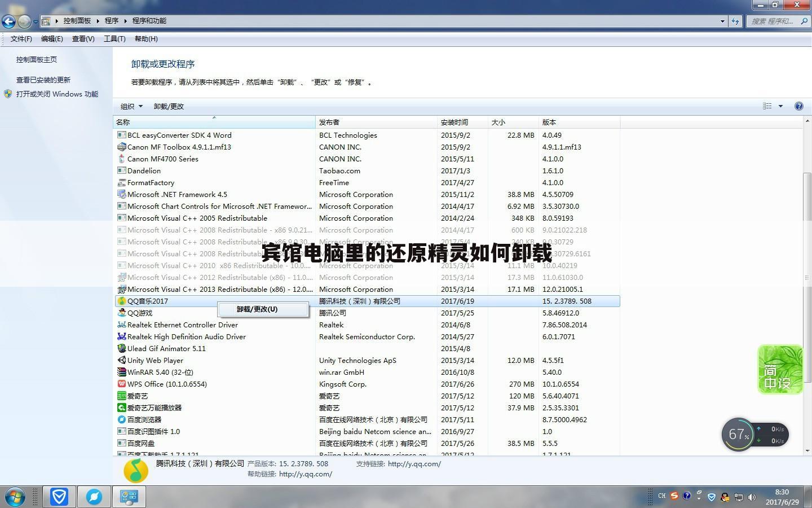
Task: Sort by the 安装时间 column header
Action: (x=463, y=122)
